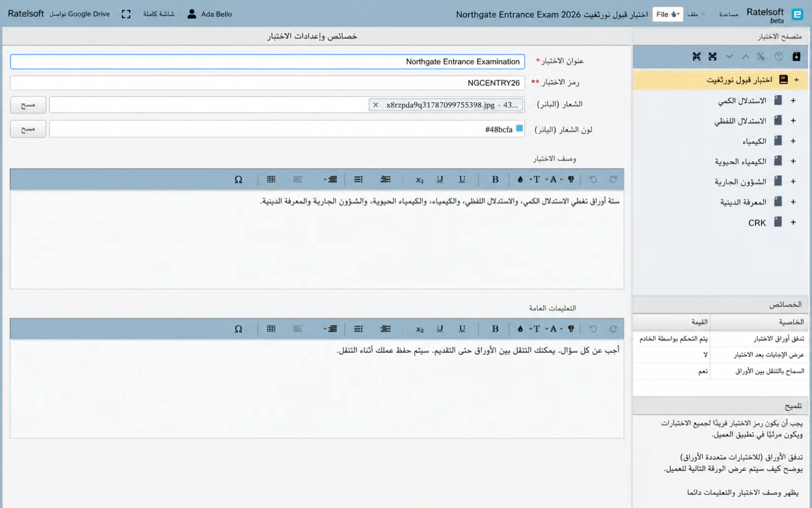Click text color drop icon in description editor

[x=520, y=179]
